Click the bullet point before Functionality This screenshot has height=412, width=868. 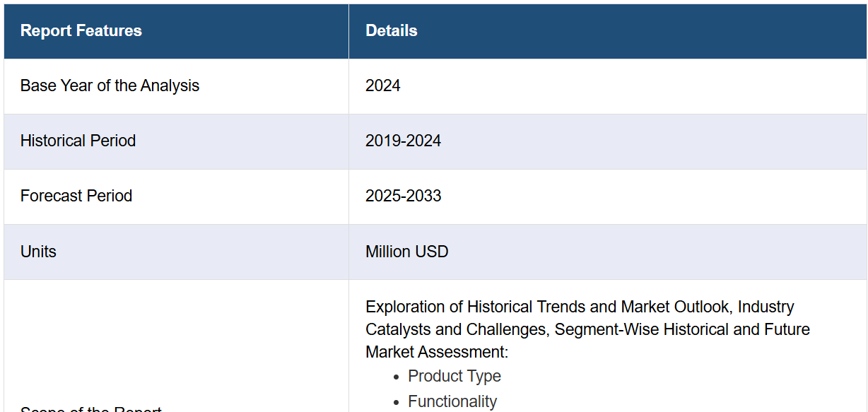click(397, 402)
